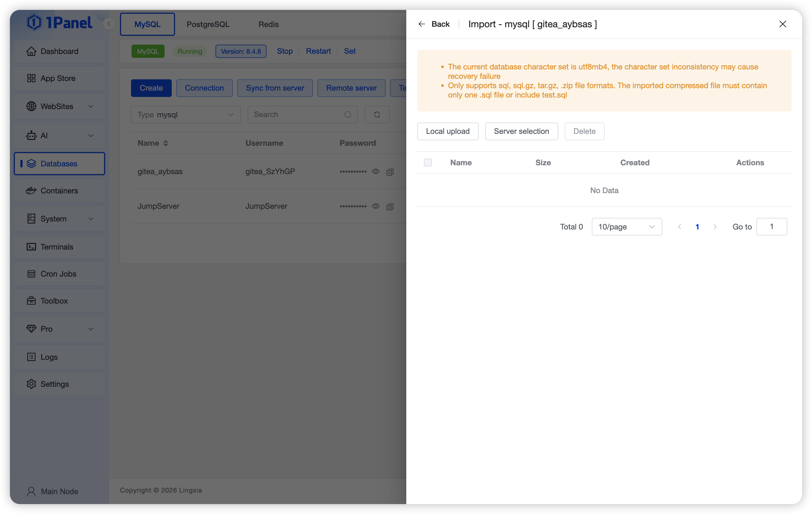Click the refresh icon beside the Search field
This screenshot has height=514, width=812.
pyautogui.click(x=377, y=115)
